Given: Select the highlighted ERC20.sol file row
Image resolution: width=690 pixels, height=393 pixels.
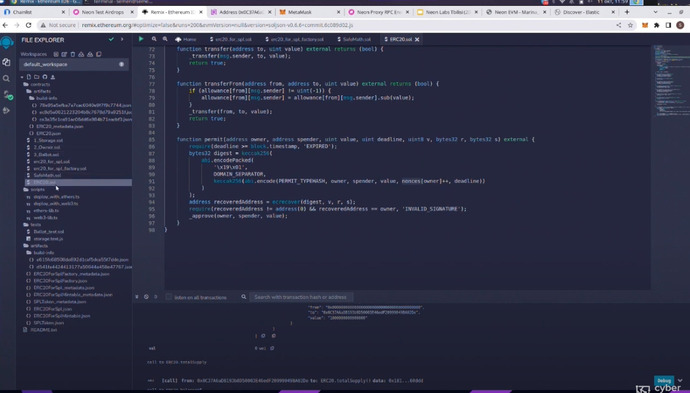Looking at the screenshot, I should pos(77,182).
